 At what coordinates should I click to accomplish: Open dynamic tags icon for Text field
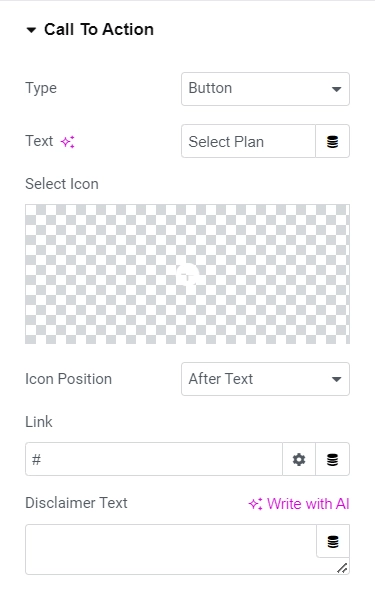tap(332, 141)
